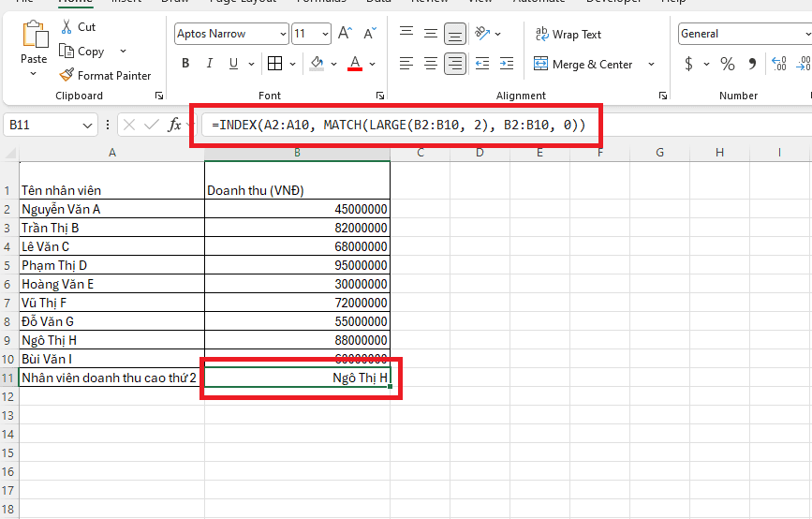
Task: Toggle Underline formatting
Action: click(233, 63)
